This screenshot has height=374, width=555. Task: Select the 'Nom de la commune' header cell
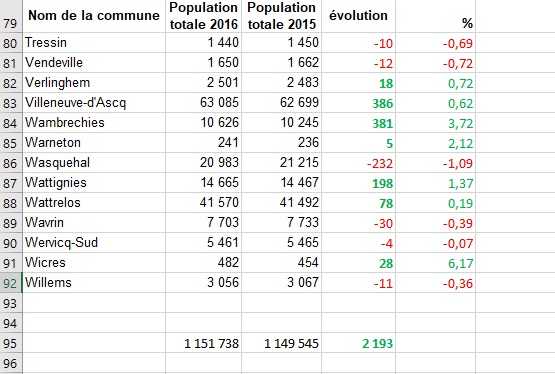[94, 16]
